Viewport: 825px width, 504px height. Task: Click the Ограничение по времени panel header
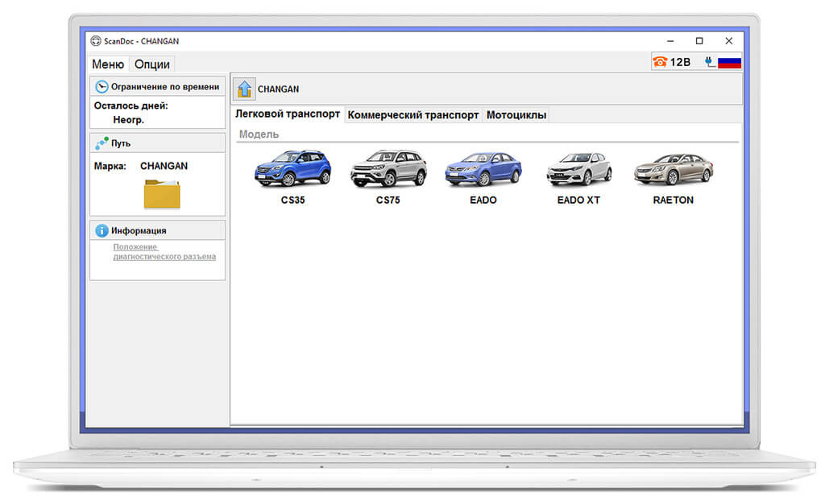pyautogui.click(x=158, y=87)
